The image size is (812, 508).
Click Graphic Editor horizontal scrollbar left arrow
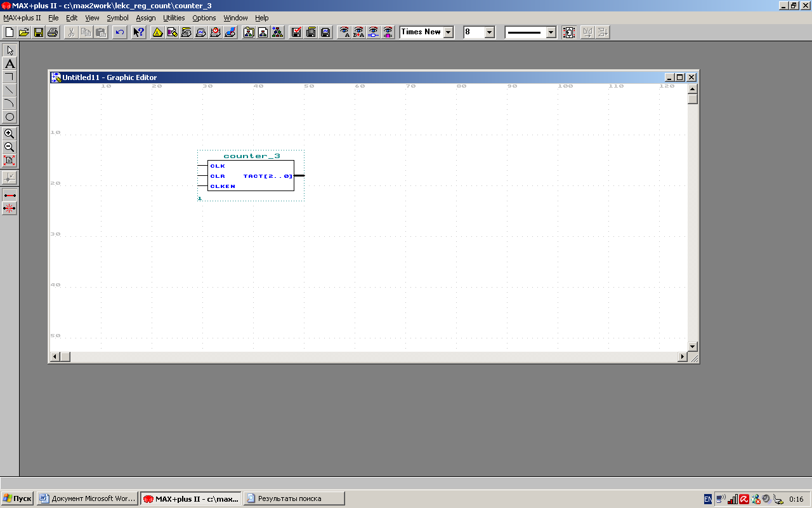pos(55,357)
